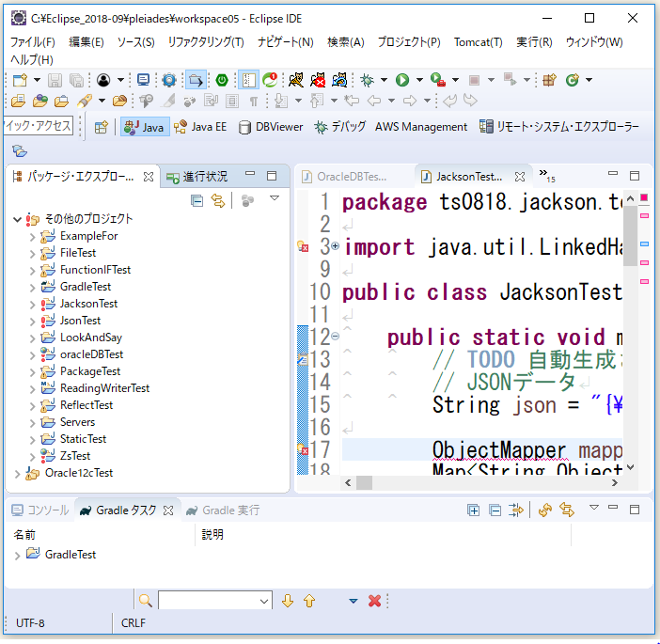
Task: Expand the Oracle12cTest node
Action: pyautogui.click(x=17, y=474)
